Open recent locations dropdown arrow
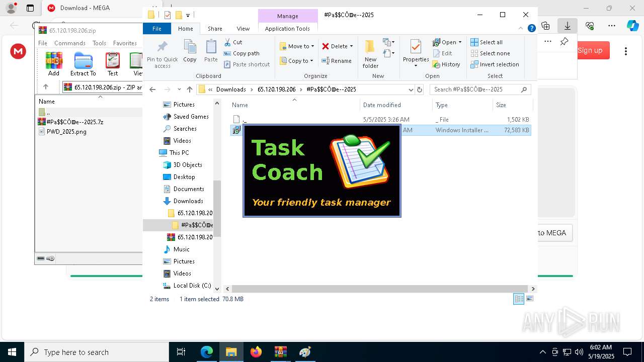 [x=179, y=89]
